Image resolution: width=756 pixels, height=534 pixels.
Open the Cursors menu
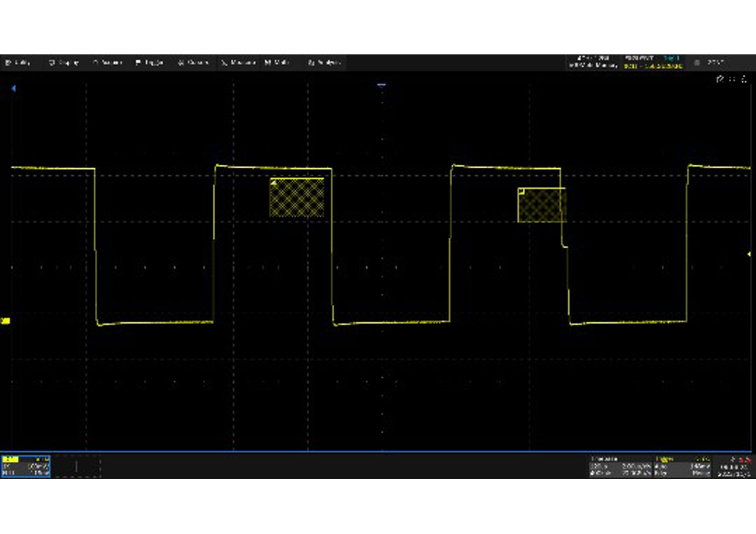193,62
